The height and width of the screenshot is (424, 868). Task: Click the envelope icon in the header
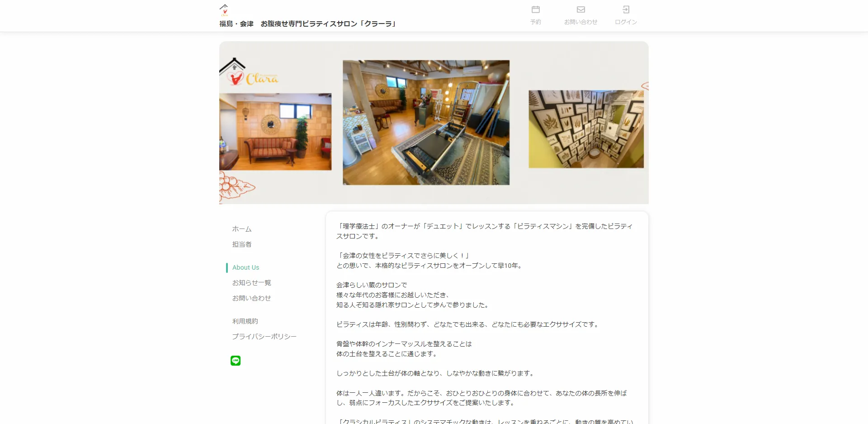tap(580, 10)
